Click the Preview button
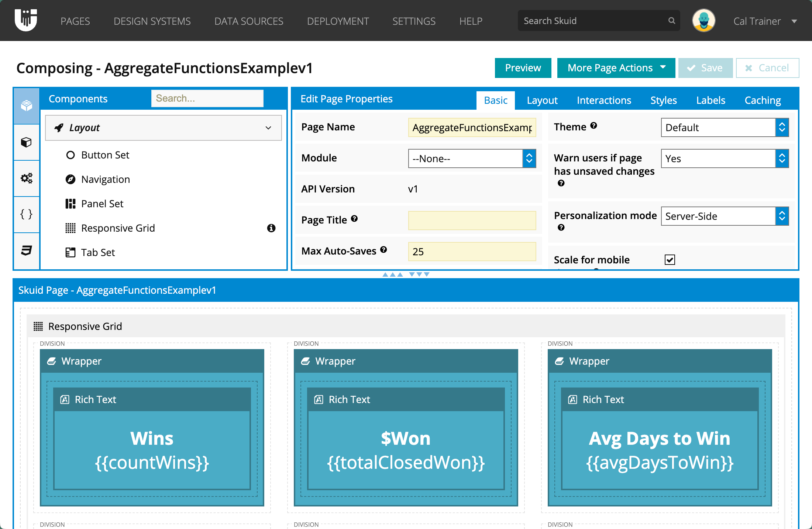 (523, 68)
